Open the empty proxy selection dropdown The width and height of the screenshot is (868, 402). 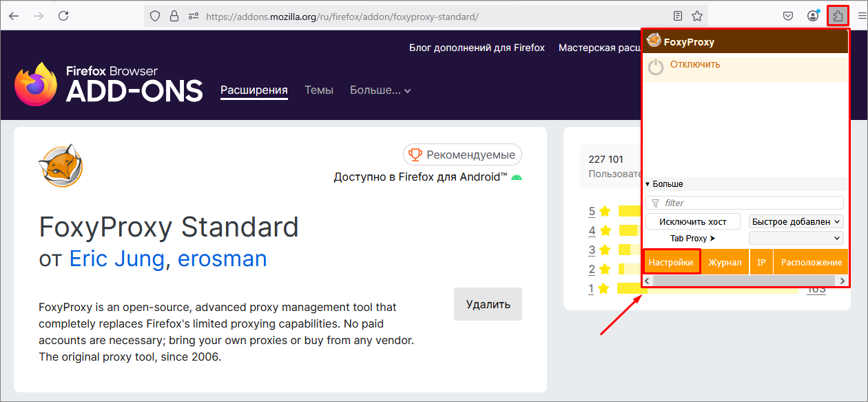[x=796, y=237]
